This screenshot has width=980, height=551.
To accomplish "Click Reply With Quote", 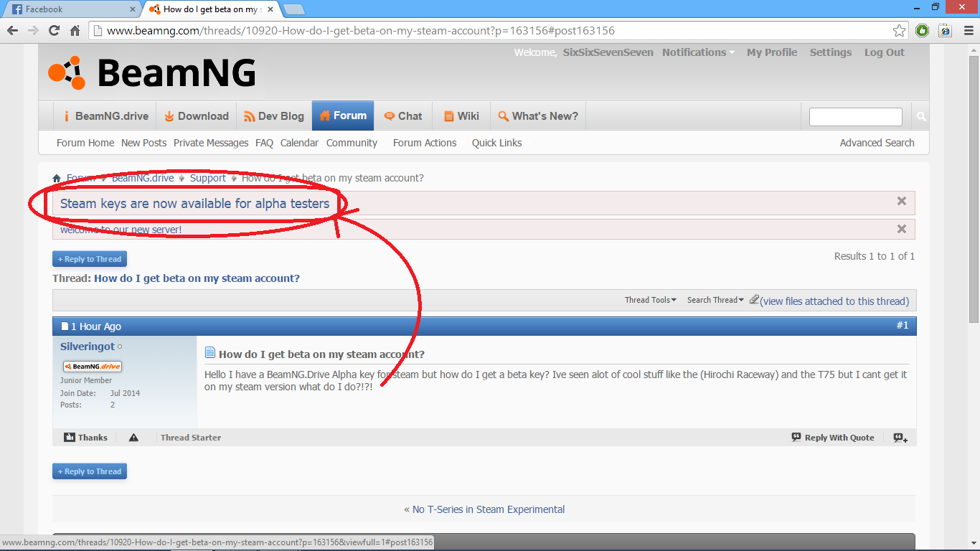I will [x=833, y=438].
